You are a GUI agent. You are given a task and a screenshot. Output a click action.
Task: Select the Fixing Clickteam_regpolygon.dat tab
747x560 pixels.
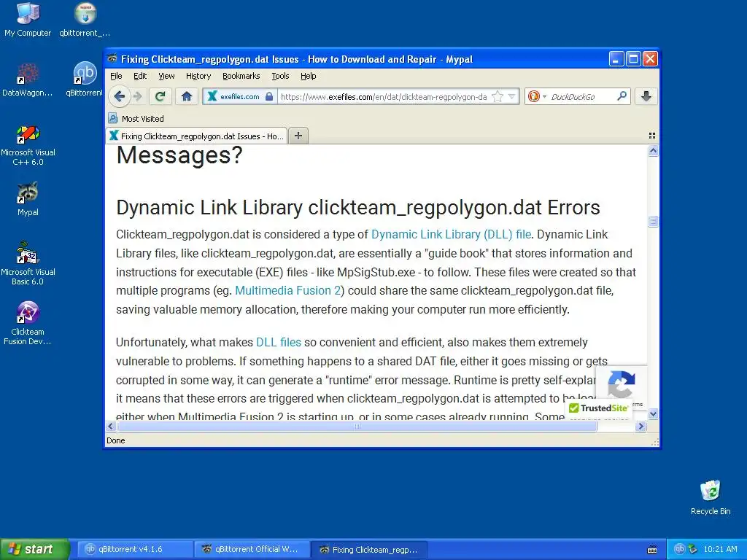196,136
